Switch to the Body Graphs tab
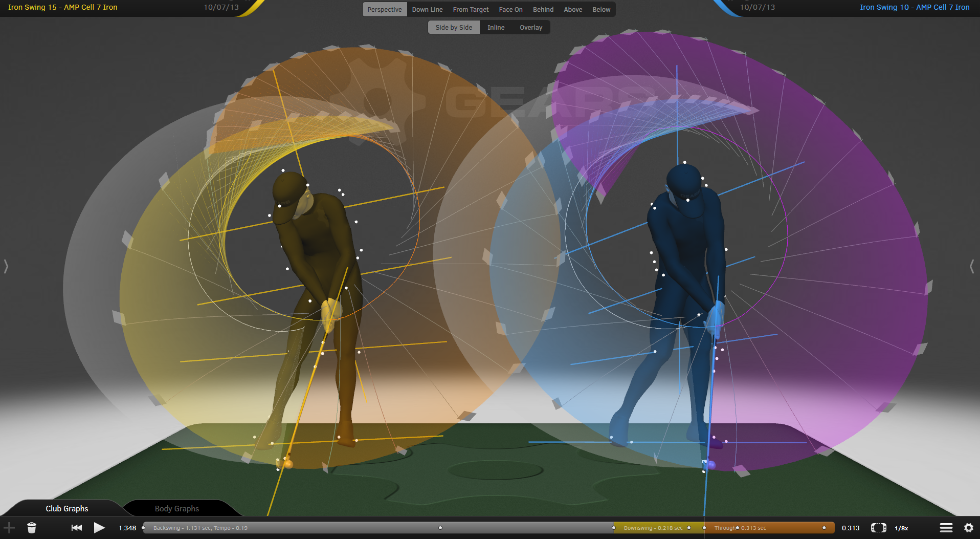This screenshot has height=539, width=980. point(176,508)
